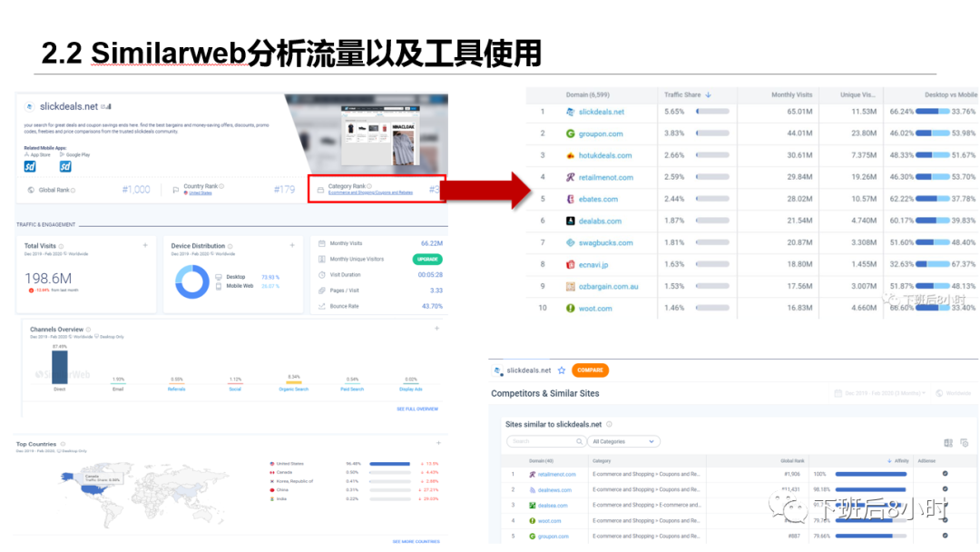The width and height of the screenshot is (980, 552).
Task: Click the AdSense checkmark for retailmenot.com
Action: (x=945, y=473)
